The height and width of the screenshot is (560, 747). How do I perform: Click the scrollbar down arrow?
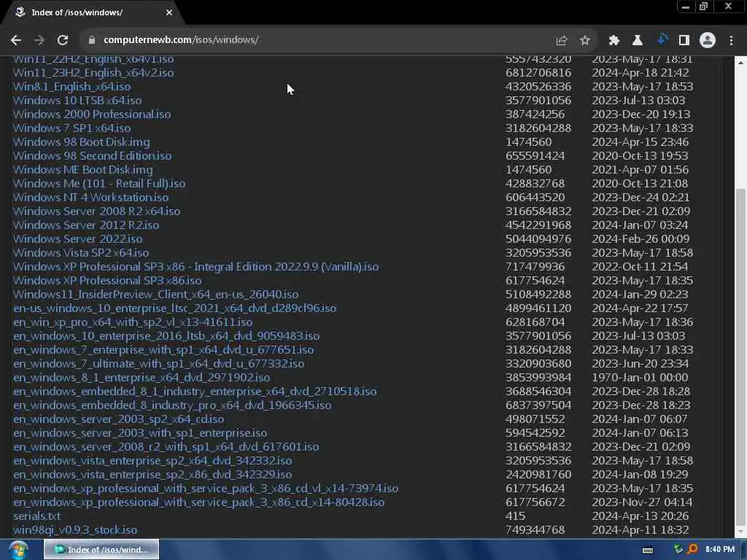pyautogui.click(x=740, y=532)
